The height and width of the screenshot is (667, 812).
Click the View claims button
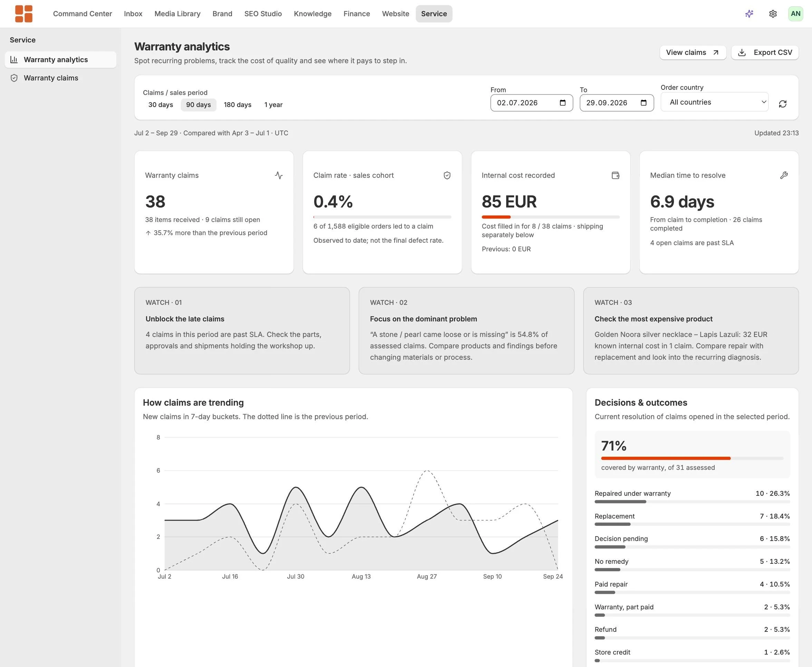693,52
